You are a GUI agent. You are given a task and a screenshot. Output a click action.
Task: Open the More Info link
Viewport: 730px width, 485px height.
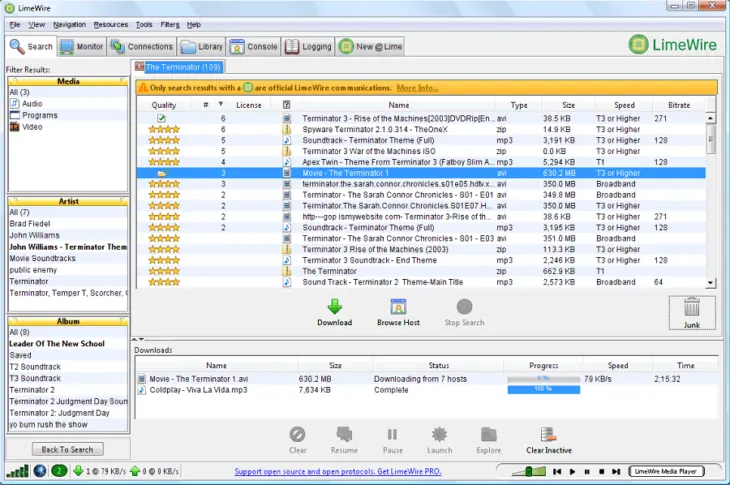click(417, 88)
